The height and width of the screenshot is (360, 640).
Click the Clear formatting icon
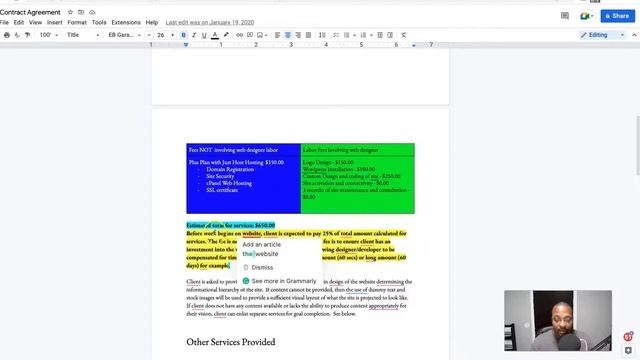tap(404, 35)
